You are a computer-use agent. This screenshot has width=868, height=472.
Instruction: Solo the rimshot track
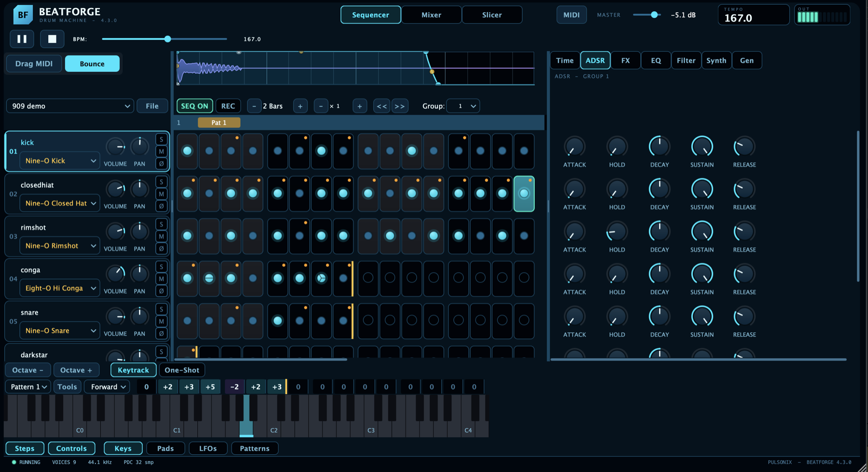162,224
